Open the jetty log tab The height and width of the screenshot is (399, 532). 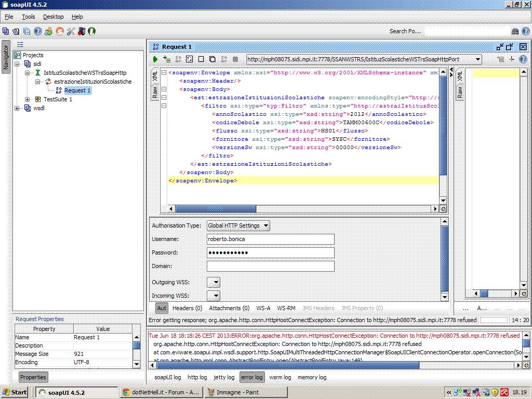224,377
